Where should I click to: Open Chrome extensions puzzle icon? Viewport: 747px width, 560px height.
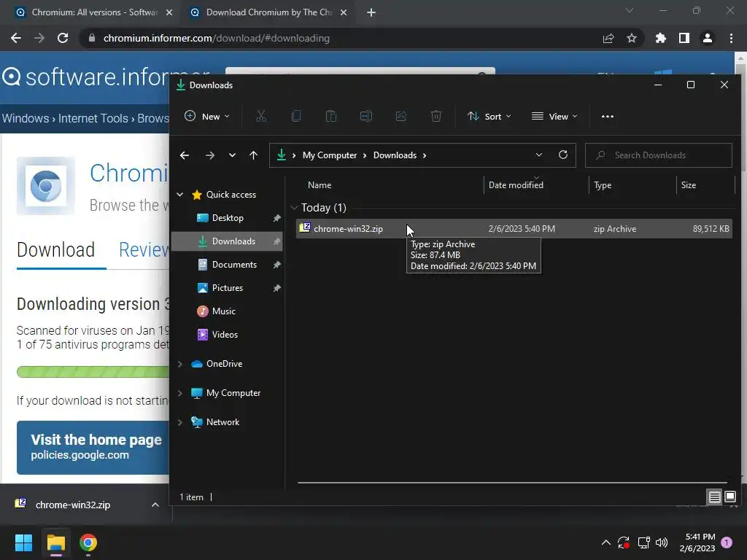pos(661,38)
